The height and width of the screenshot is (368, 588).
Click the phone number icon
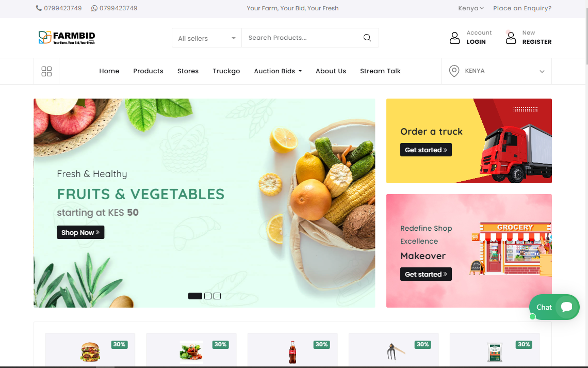[x=39, y=8]
